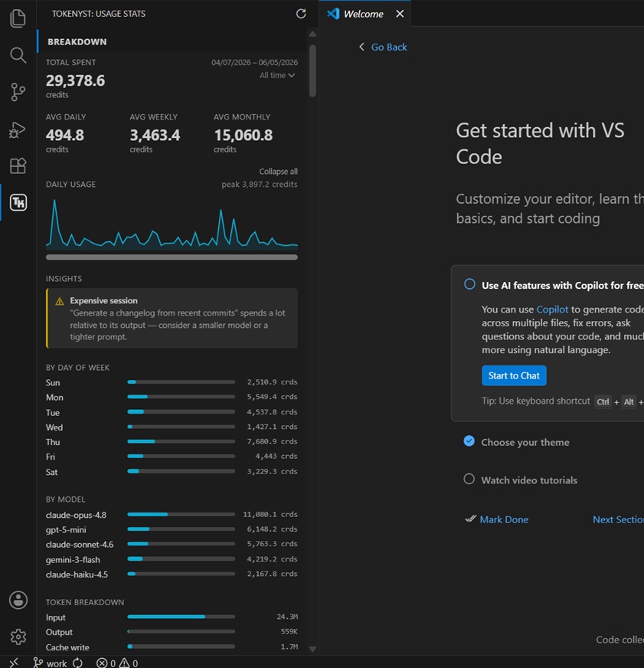Refresh the Tokenyst usage stats
The width and height of the screenshot is (644, 668).
pos(301,14)
